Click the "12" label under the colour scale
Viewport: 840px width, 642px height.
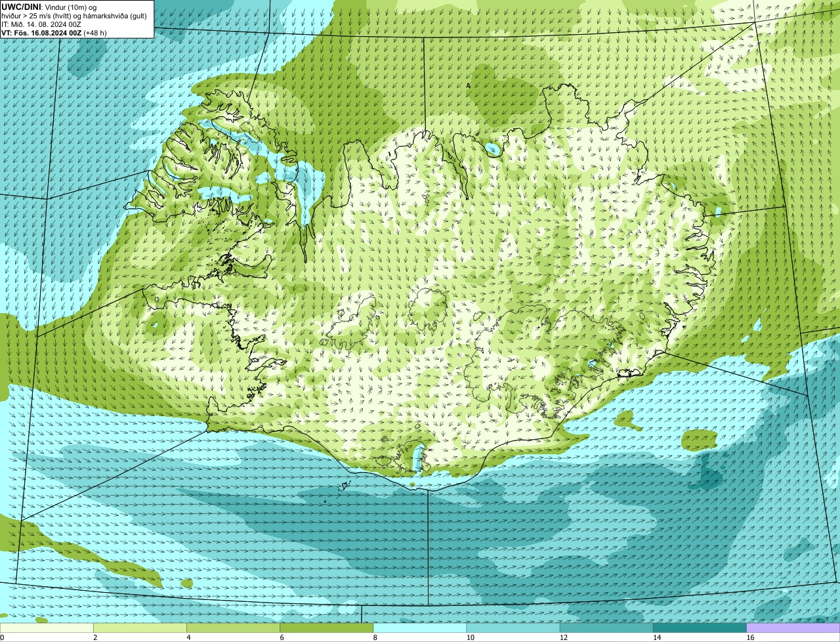click(x=564, y=637)
